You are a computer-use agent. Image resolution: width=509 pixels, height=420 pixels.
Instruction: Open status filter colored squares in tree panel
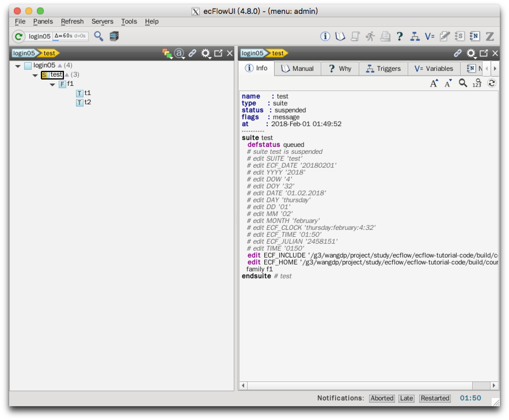click(167, 53)
